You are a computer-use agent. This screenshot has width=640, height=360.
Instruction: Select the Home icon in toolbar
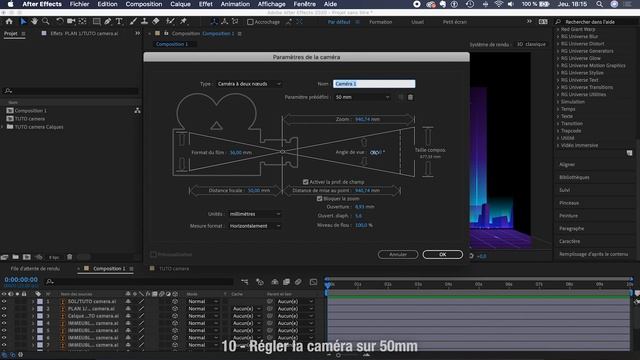pyautogui.click(x=9, y=21)
